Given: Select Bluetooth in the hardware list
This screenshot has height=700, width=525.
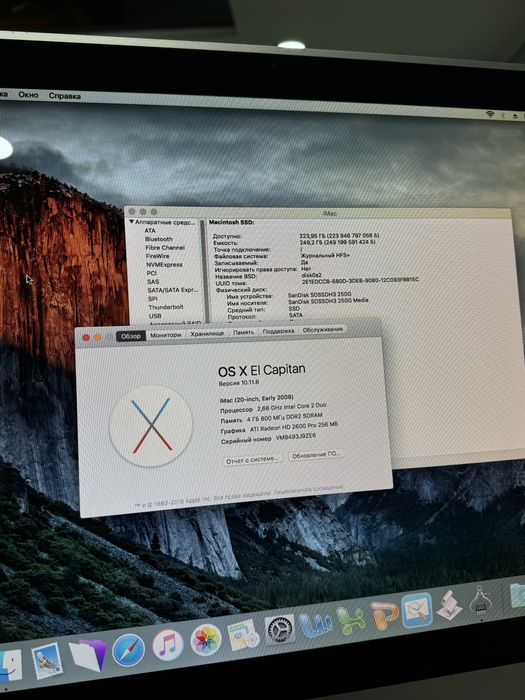Looking at the screenshot, I should pyautogui.click(x=158, y=239).
